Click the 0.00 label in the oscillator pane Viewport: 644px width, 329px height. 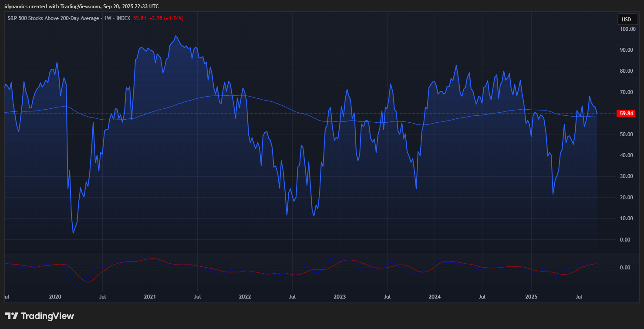point(624,268)
